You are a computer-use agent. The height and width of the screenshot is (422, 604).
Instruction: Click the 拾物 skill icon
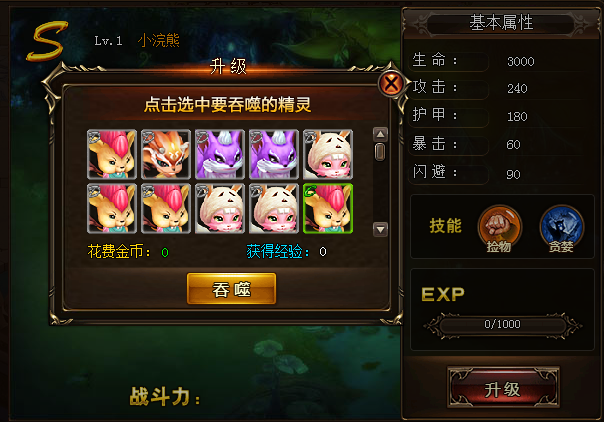[500, 228]
